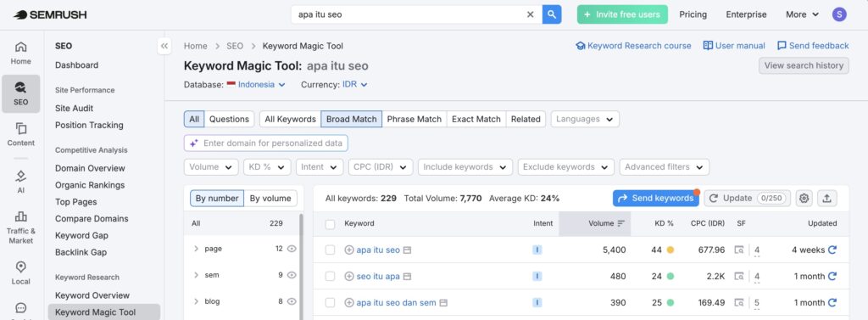Check the 'apa itu seo dan sem' checkbox
868x320 pixels.
[x=330, y=303]
